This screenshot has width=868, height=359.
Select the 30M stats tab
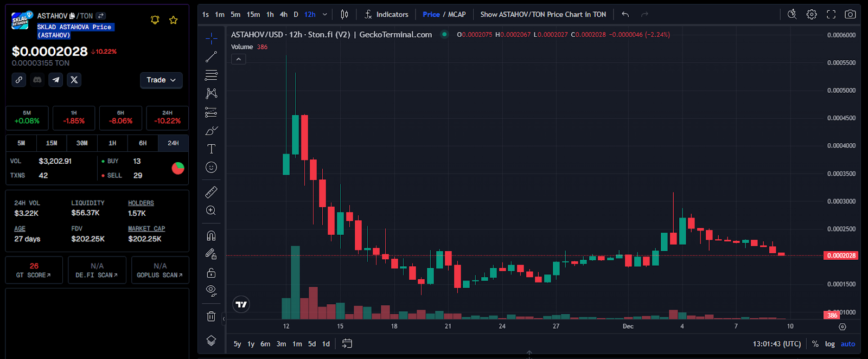tap(82, 143)
